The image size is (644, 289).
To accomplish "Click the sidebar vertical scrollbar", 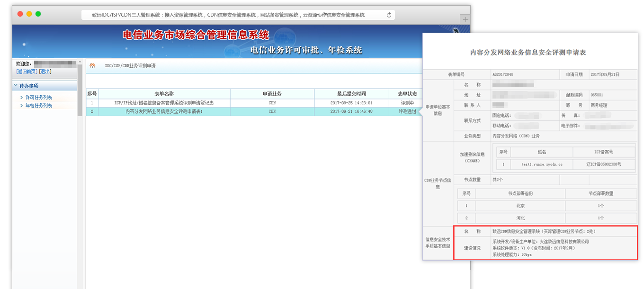I will 80,90.
